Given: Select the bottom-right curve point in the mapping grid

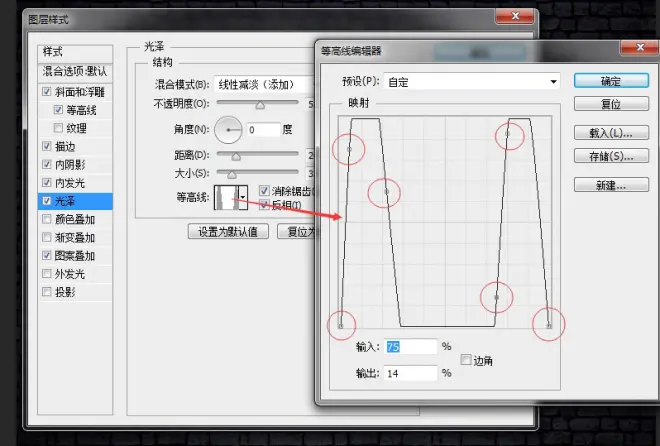Looking at the screenshot, I should tap(549, 324).
